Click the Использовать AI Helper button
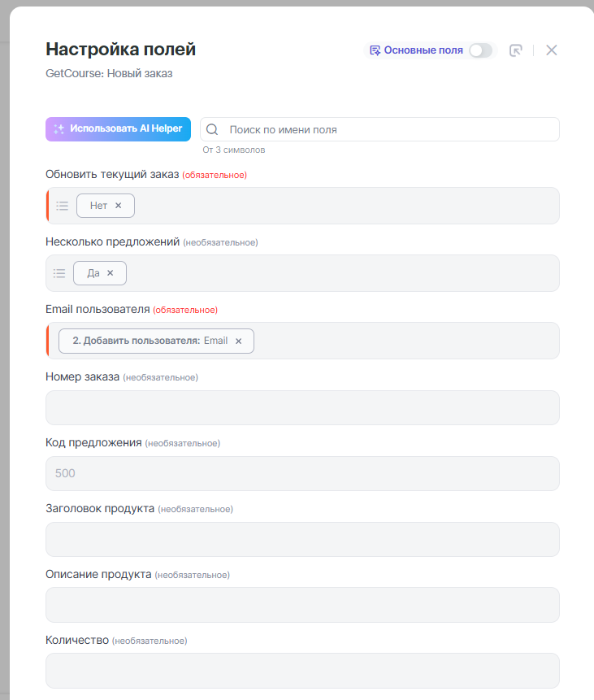Screen dimensions: 594x700 (118, 129)
